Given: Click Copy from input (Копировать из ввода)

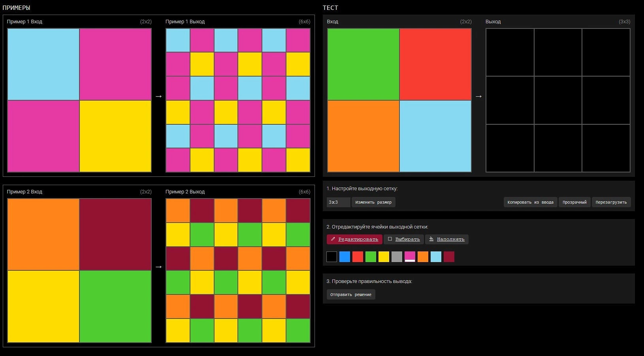Looking at the screenshot, I should tap(530, 202).
